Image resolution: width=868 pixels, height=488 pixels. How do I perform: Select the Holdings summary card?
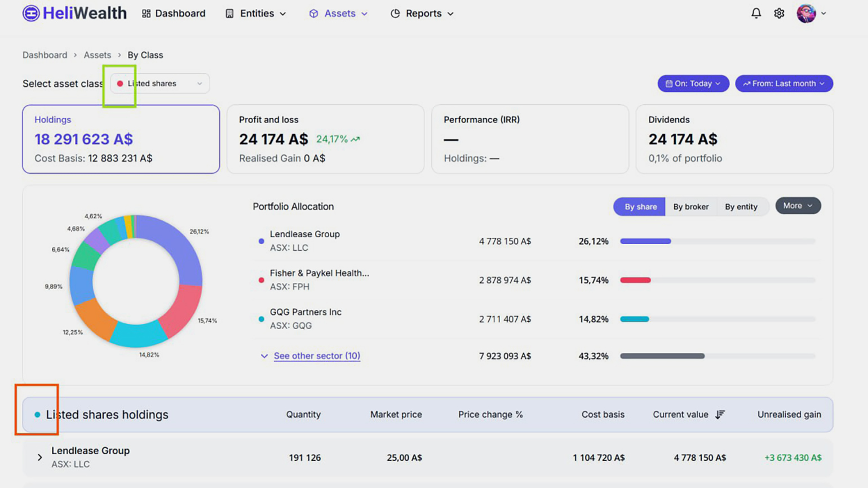(121, 139)
